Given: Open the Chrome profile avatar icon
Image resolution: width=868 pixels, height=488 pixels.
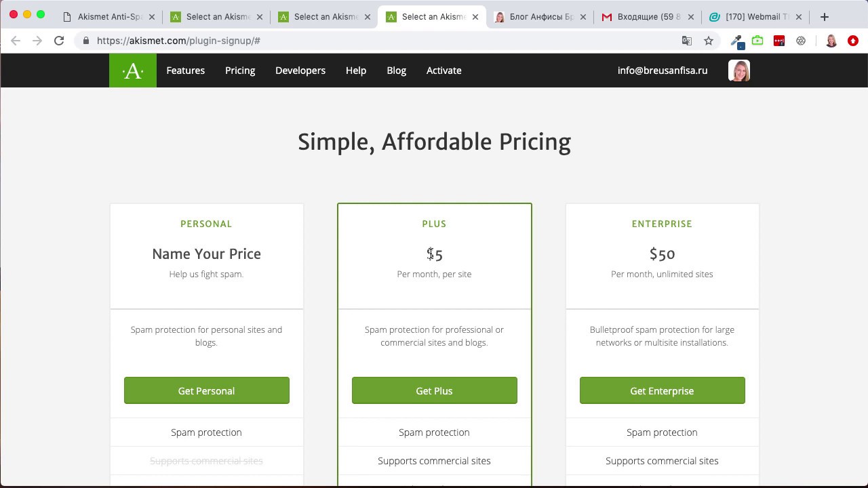Looking at the screenshot, I should click(x=831, y=41).
